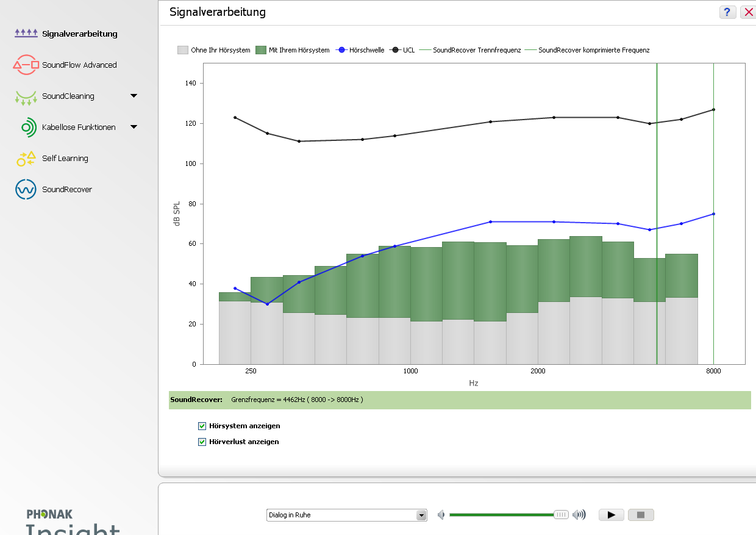756x535 pixels.
Task: Open the Dialog in Ruhe dropdown
Action: (421, 515)
